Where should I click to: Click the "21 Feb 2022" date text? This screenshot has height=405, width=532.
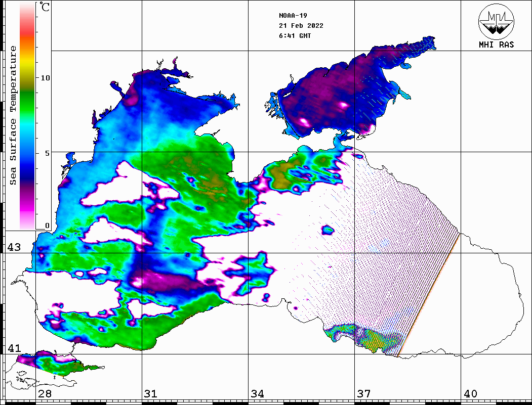click(301, 26)
